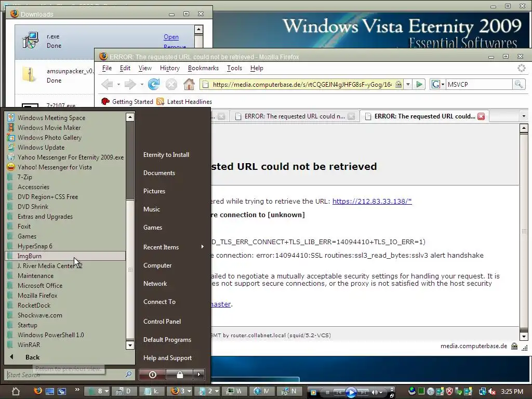Click the media player Play button in the taskbar
Image resolution: width=532 pixels, height=399 pixels.
(x=351, y=392)
